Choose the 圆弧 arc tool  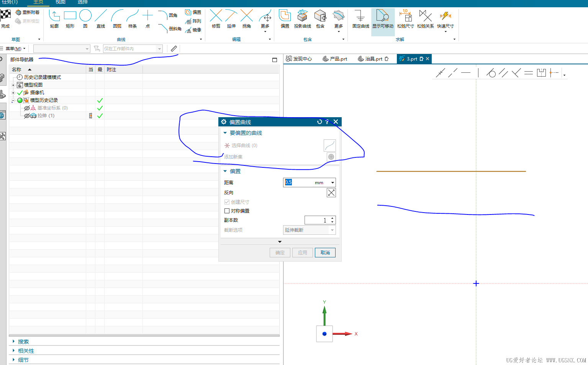point(117,19)
